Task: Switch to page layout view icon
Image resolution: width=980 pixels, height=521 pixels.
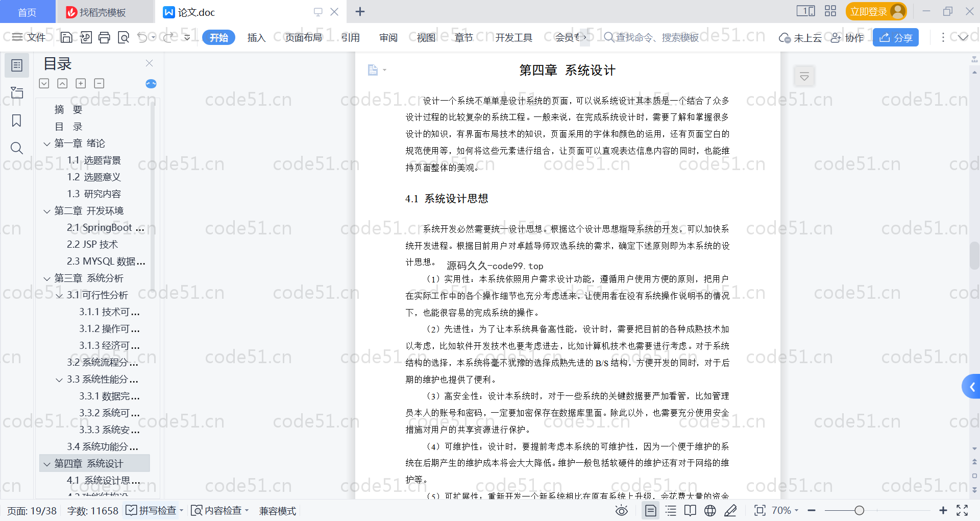Action: (650, 510)
